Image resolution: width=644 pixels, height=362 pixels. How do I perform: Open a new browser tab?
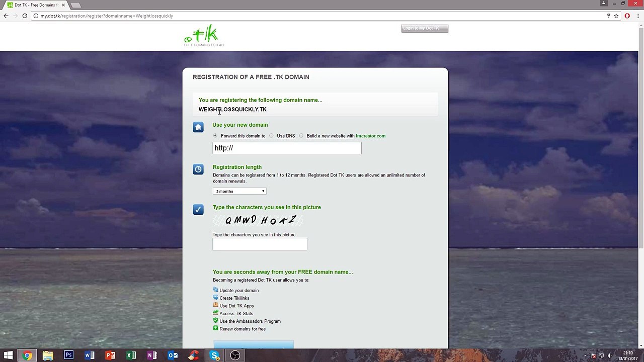click(x=75, y=5)
